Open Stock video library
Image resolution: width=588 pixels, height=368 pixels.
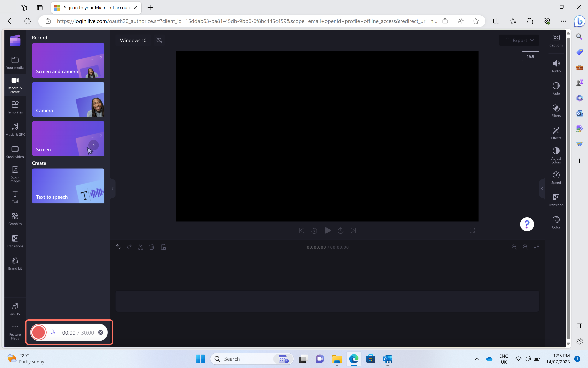[x=15, y=152]
